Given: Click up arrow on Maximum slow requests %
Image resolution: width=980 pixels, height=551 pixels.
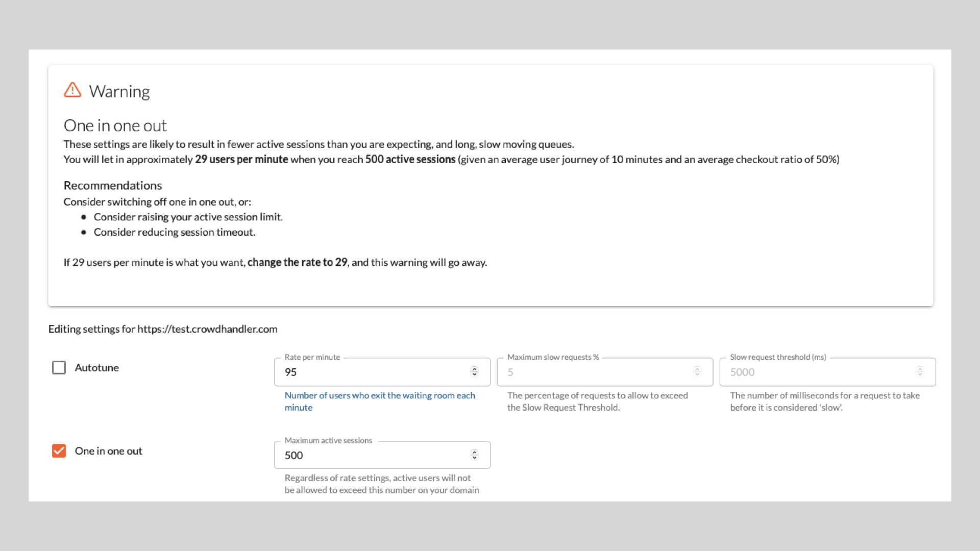Looking at the screenshot, I should pos(697,368).
